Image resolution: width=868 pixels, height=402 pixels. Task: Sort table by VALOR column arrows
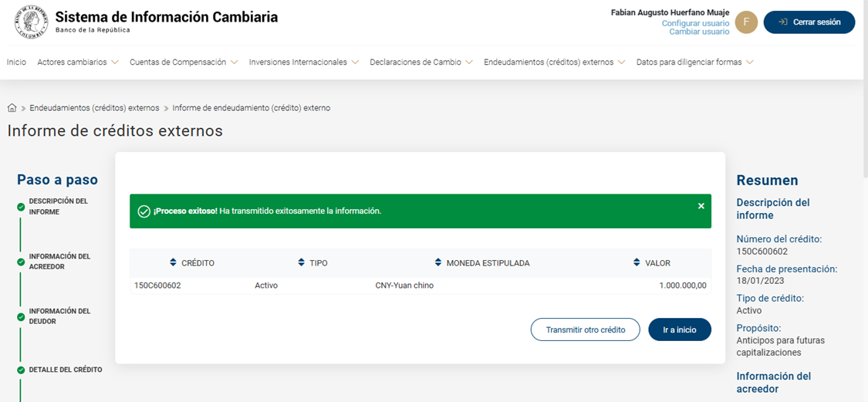pos(637,263)
